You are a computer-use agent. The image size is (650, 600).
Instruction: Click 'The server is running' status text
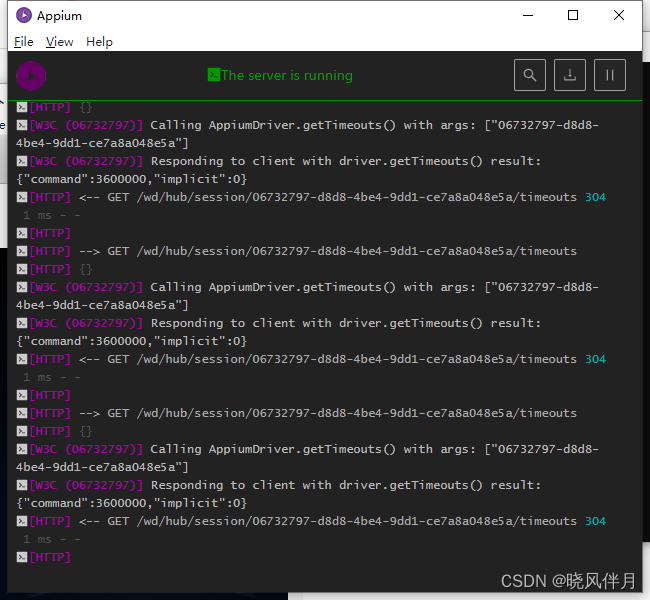pos(286,75)
